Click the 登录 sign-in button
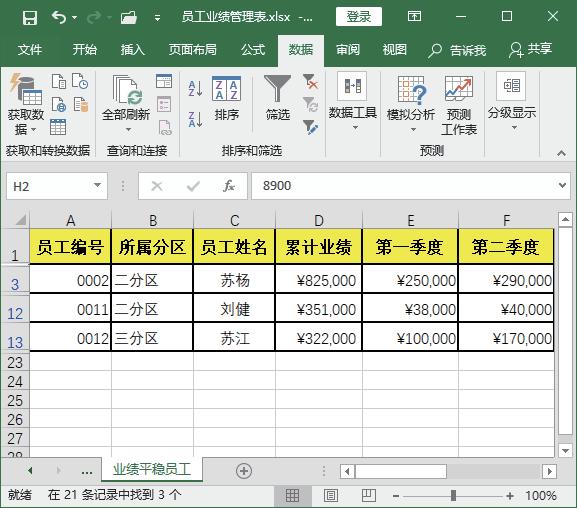 tap(358, 17)
